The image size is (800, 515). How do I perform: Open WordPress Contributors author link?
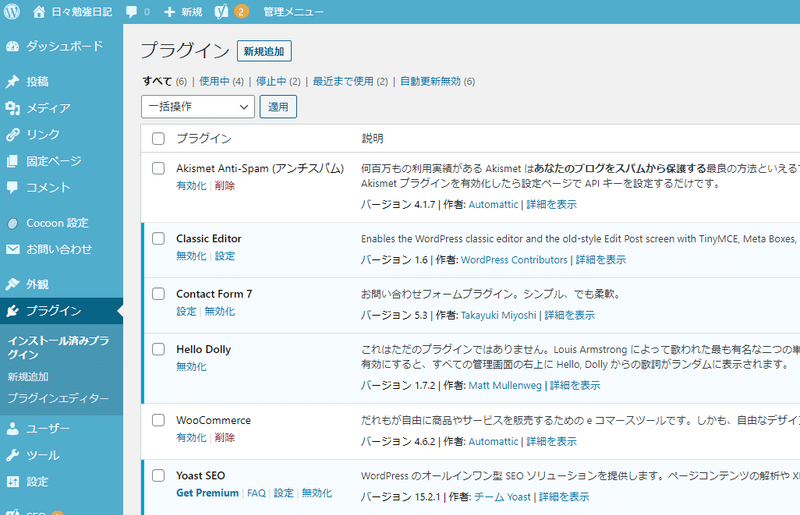click(x=514, y=260)
